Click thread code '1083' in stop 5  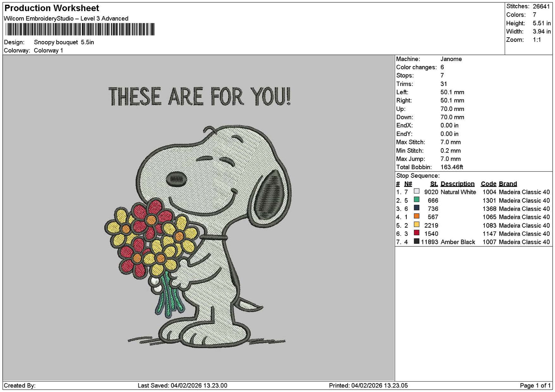click(x=489, y=225)
